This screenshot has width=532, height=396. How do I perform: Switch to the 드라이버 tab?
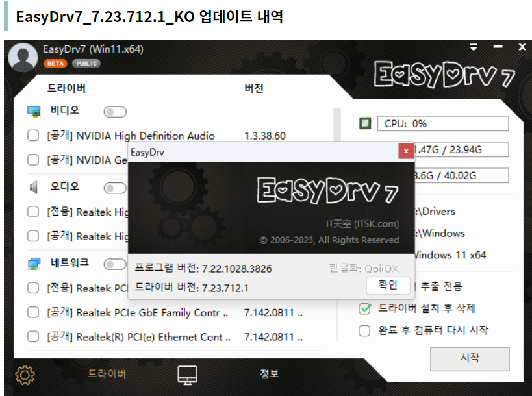[107, 374]
